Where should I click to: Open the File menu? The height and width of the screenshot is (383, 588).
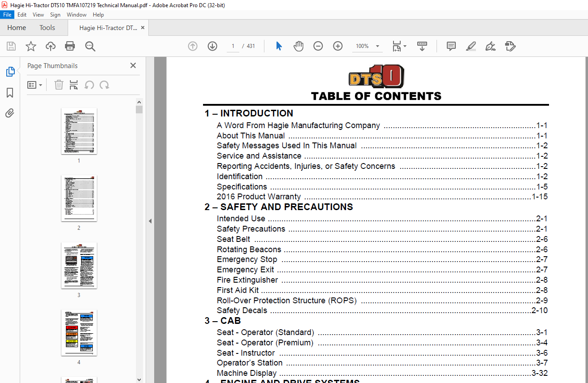pyautogui.click(x=8, y=15)
